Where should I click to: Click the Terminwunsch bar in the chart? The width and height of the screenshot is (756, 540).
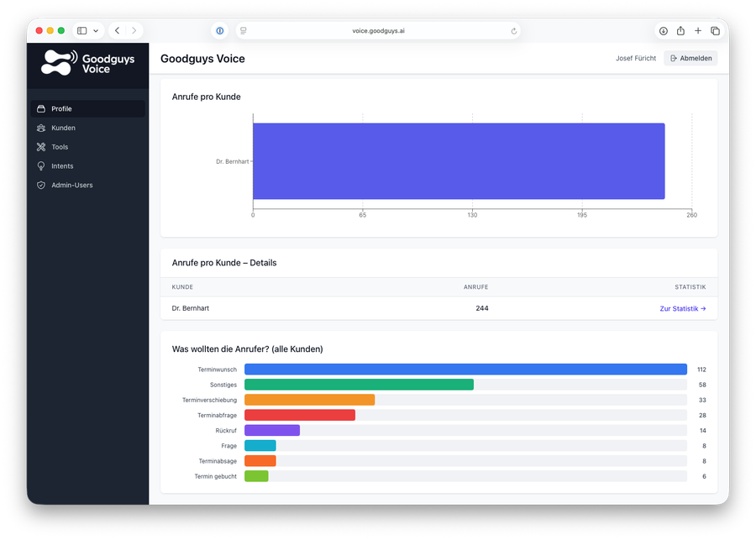(465, 369)
